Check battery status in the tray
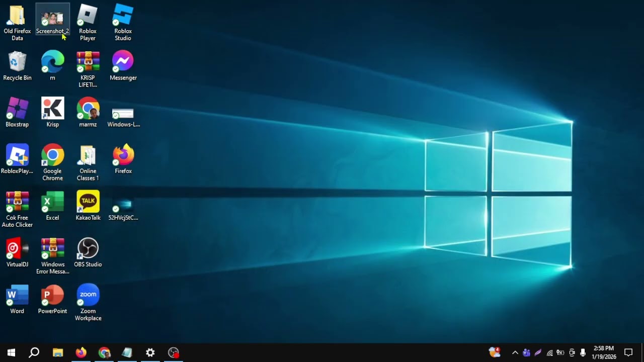Screen dimensions: 644x362 pyautogui.click(x=560, y=352)
